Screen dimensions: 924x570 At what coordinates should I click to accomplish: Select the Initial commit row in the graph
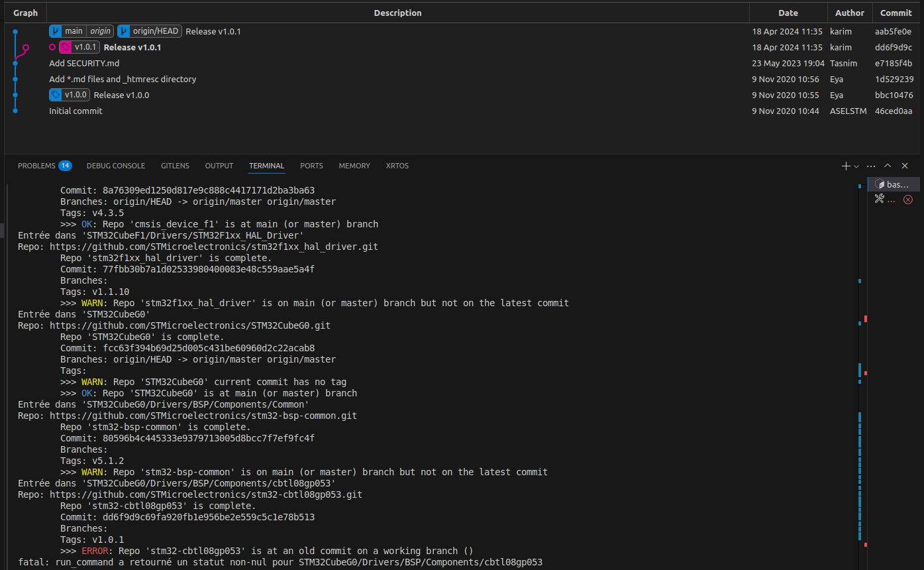[75, 111]
